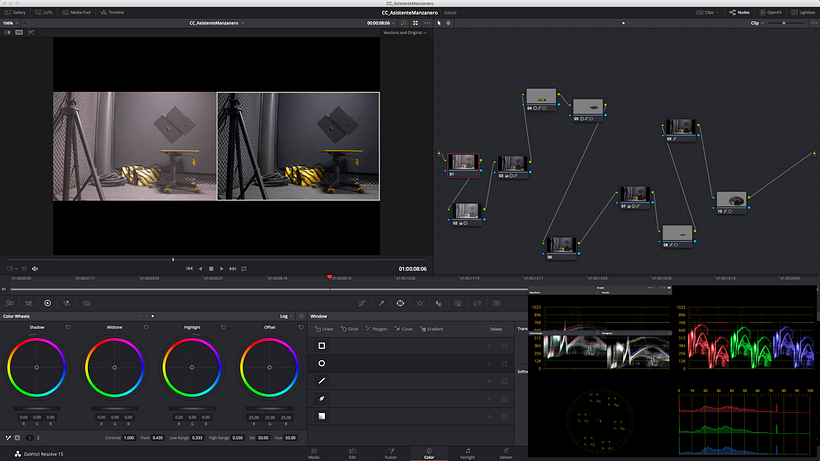Toggle the Media Pool panel
This screenshot has width=820, height=461.
[x=77, y=12]
